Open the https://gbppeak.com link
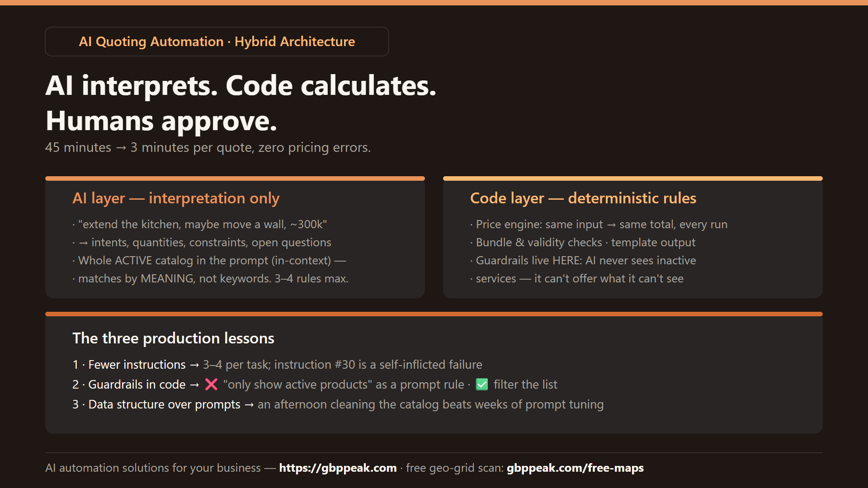 [x=338, y=468]
